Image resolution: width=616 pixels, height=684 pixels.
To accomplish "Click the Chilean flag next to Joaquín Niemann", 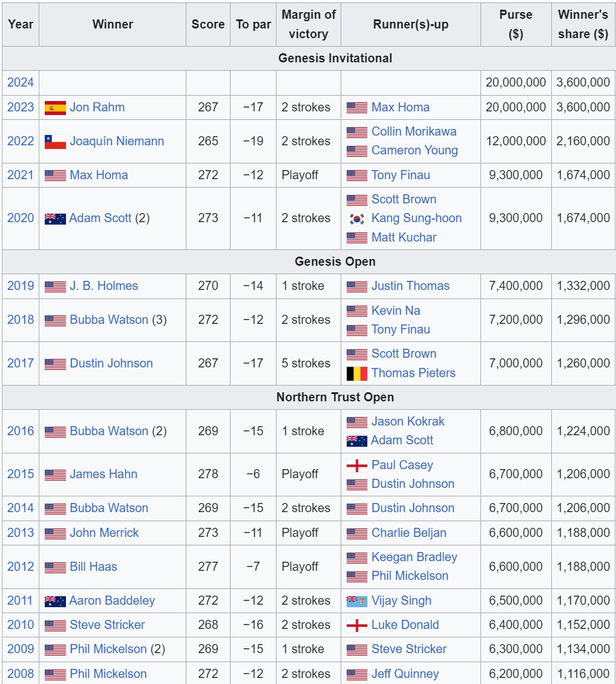I will tap(55, 142).
